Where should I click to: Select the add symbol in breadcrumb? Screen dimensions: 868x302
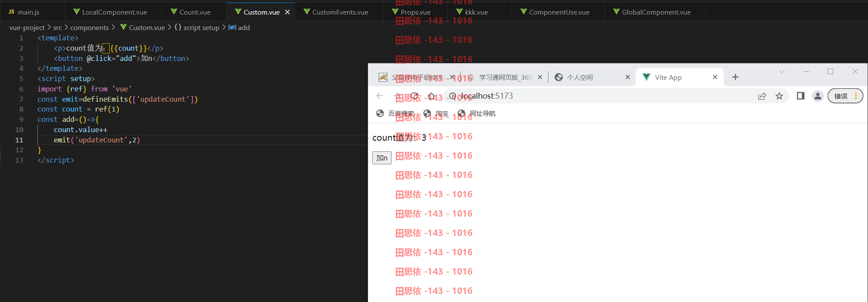tap(244, 27)
